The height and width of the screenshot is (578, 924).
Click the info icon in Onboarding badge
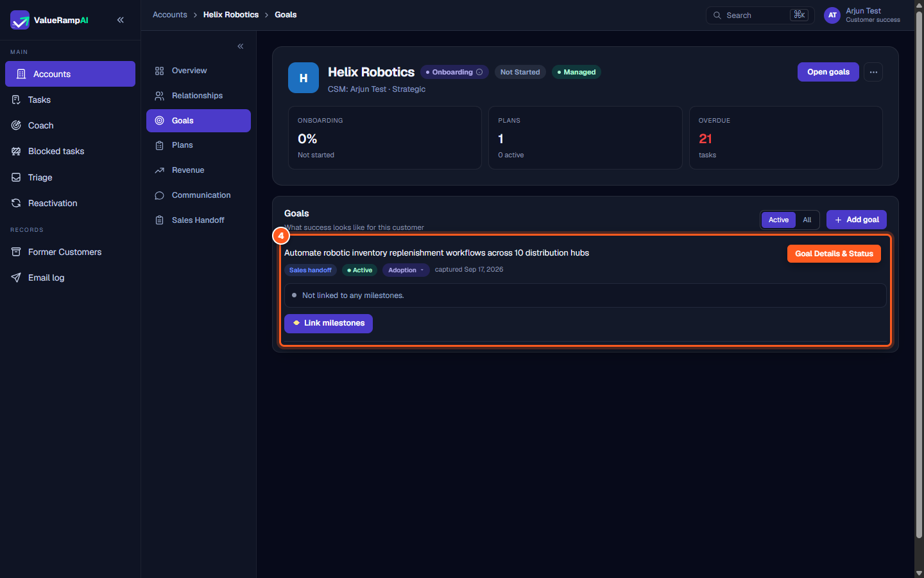click(479, 72)
